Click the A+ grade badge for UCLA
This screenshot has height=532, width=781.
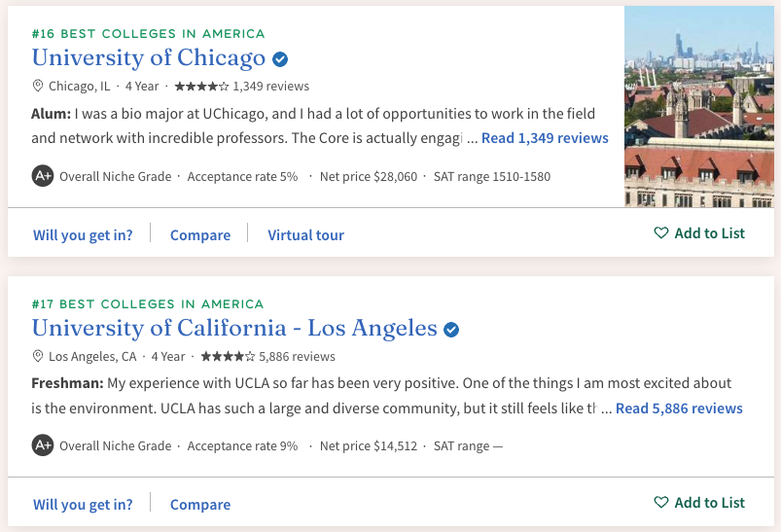click(43, 445)
